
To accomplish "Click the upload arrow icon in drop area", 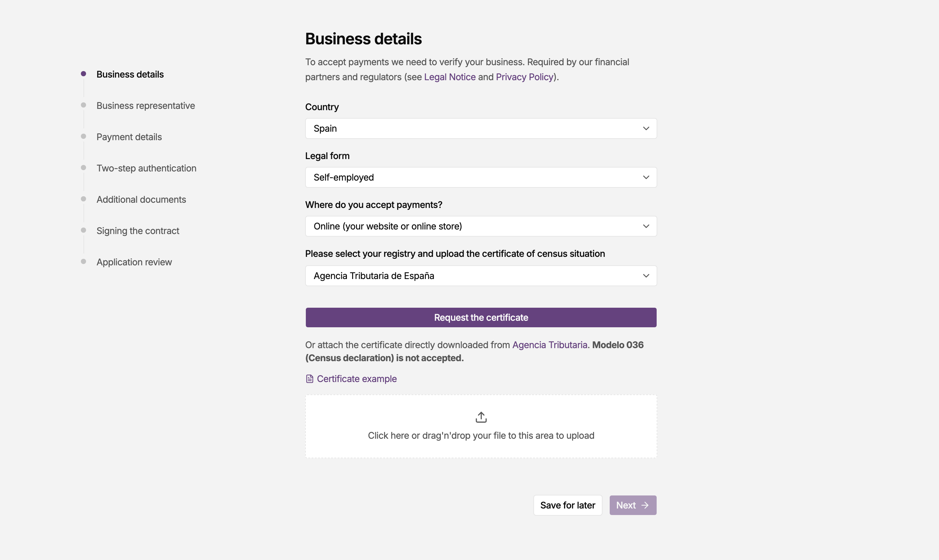I will (481, 417).
